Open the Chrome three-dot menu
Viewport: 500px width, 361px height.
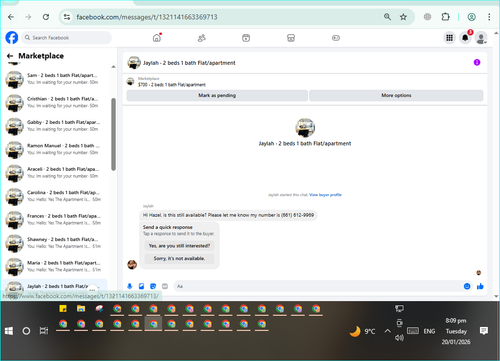click(x=489, y=17)
